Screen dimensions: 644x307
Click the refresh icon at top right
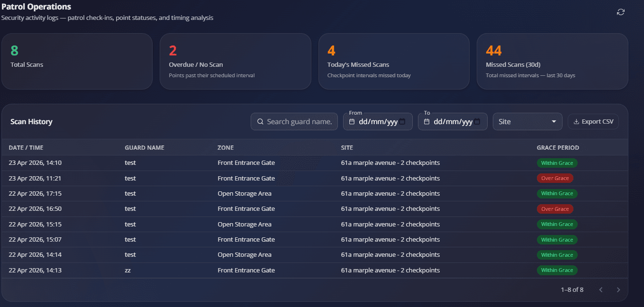click(x=621, y=12)
